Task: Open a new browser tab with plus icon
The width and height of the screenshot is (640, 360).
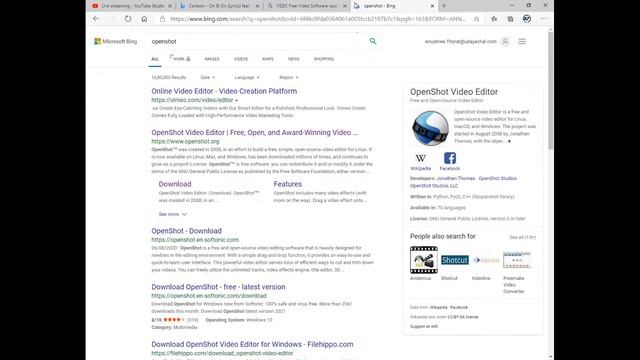Action: 444,6
